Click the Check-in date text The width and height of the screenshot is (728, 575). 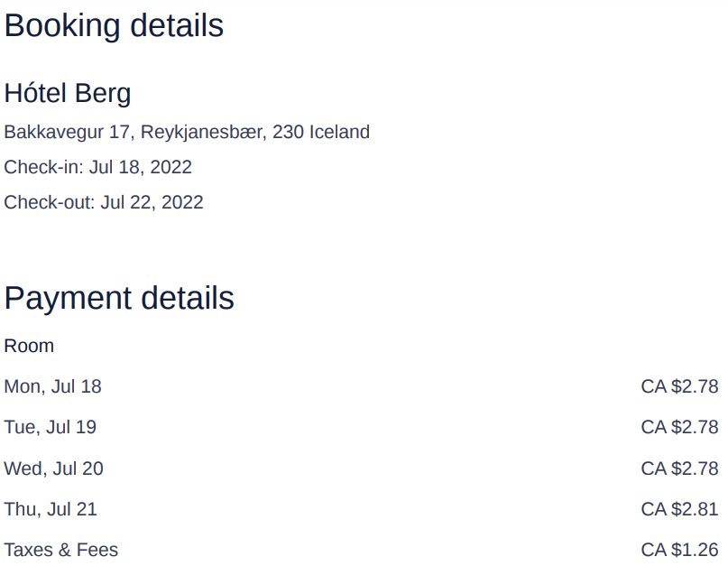(97, 167)
